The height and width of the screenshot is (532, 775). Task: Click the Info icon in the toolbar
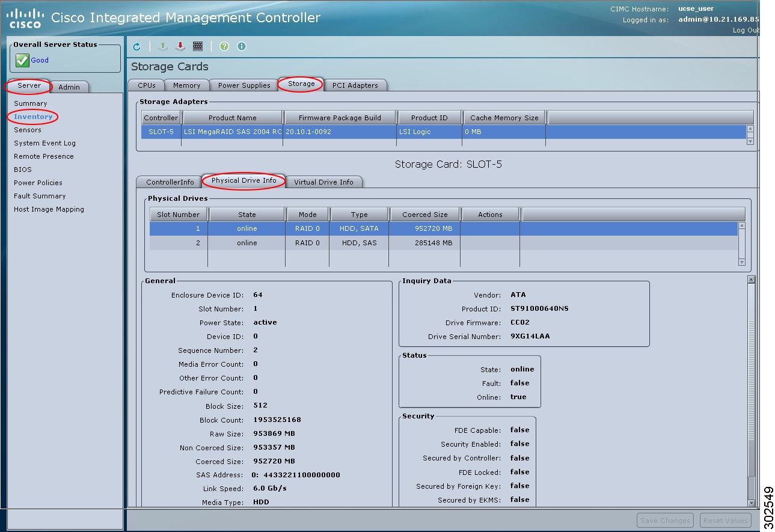pos(241,46)
